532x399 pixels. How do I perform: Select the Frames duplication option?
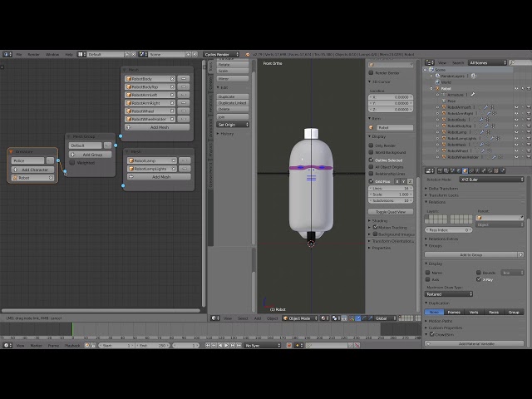(x=454, y=313)
